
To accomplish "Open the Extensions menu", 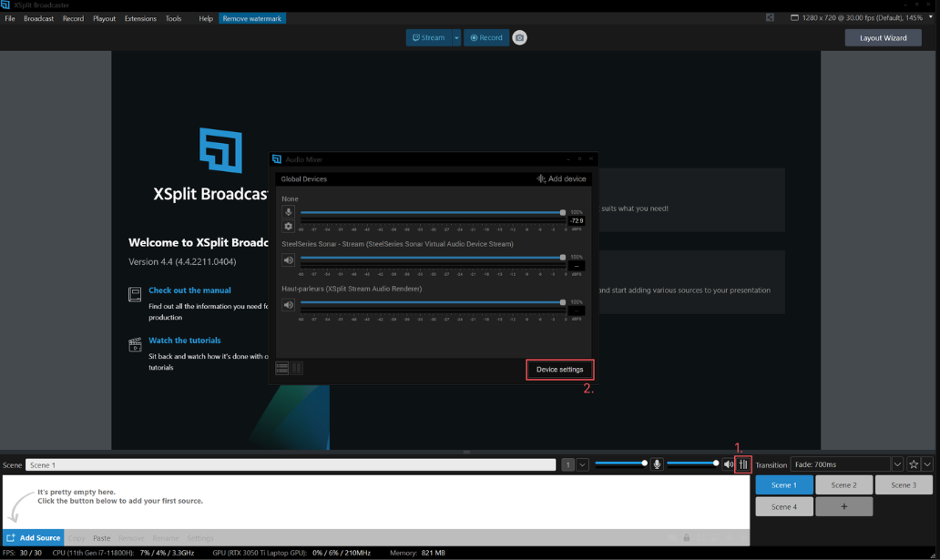I will pyautogui.click(x=140, y=18).
